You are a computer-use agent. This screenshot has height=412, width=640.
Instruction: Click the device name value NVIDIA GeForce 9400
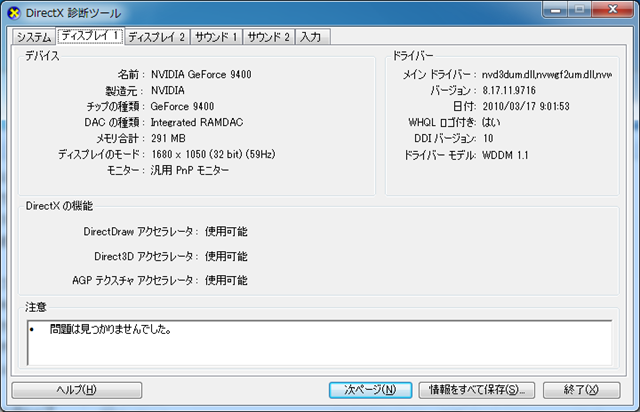200,74
